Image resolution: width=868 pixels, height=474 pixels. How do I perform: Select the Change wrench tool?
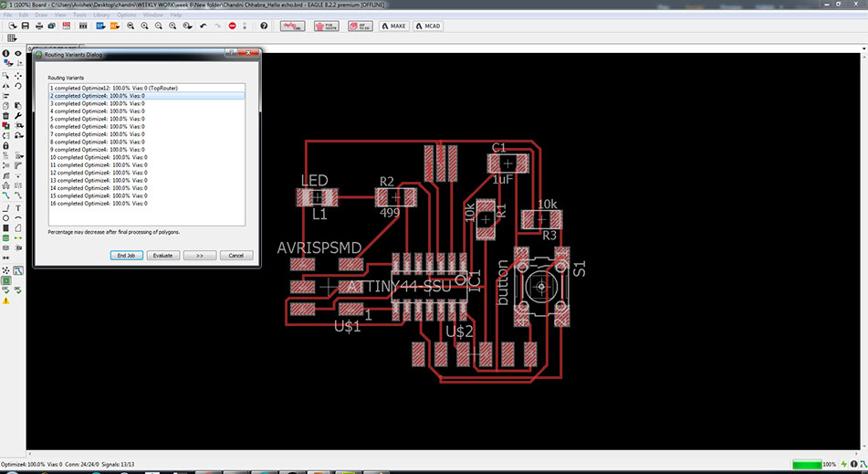coord(18,116)
